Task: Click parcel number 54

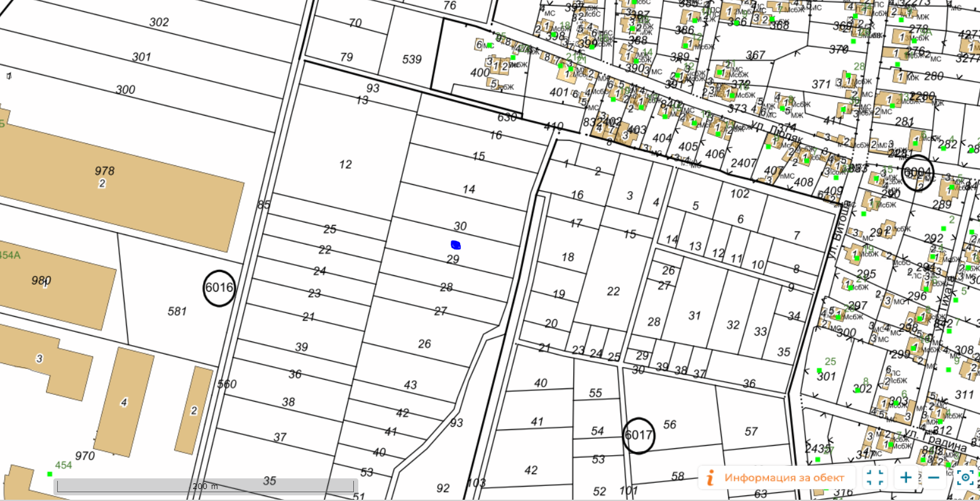Action: (x=597, y=431)
